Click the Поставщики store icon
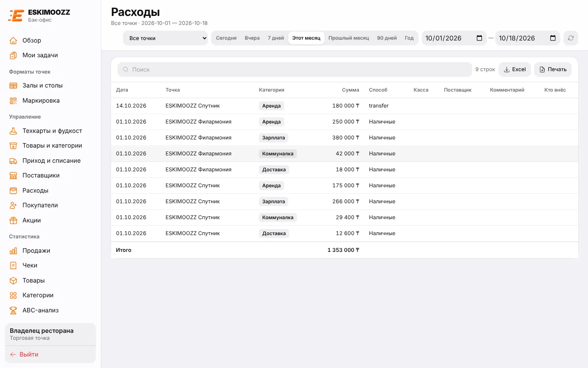 [13, 175]
